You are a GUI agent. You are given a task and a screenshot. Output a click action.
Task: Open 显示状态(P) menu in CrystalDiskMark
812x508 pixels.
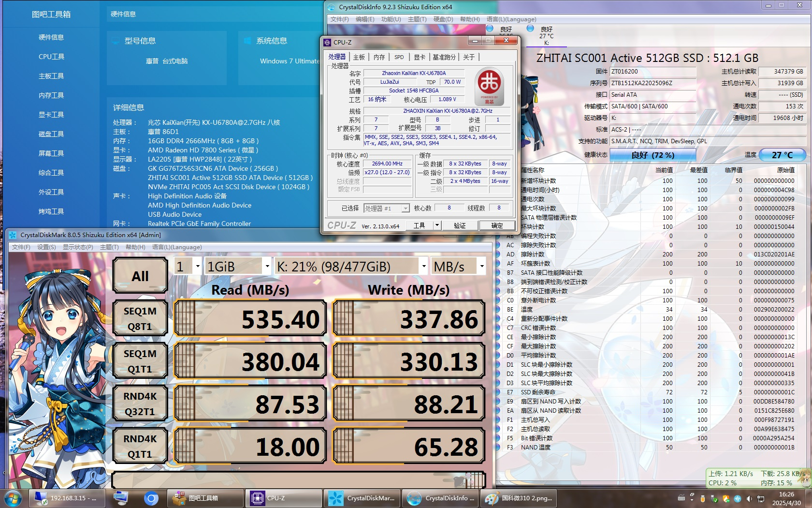tap(78, 247)
